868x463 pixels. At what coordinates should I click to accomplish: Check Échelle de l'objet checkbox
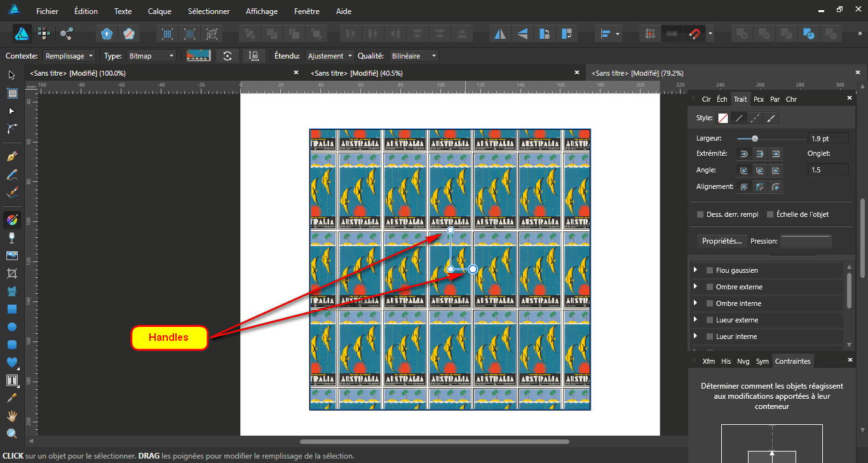tap(770, 214)
